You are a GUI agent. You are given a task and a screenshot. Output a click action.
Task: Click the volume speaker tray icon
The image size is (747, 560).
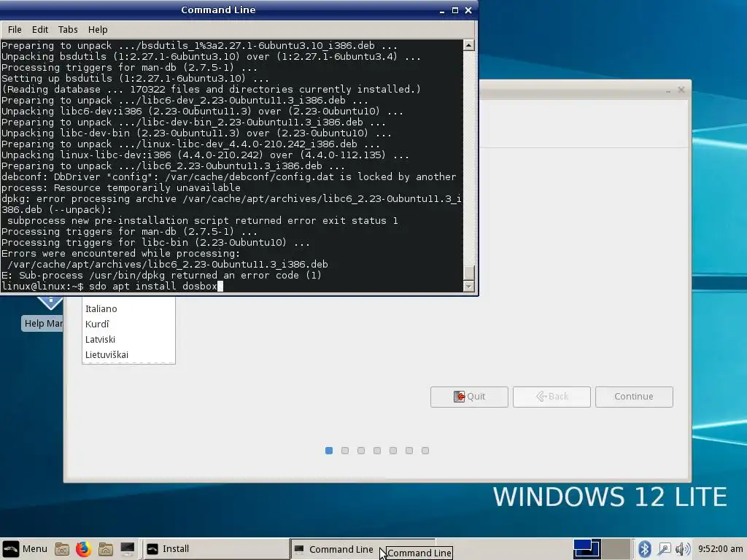coord(683,549)
